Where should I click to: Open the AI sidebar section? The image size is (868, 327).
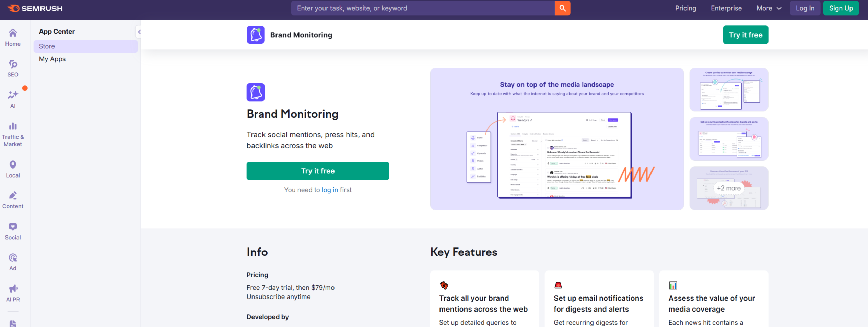coord(13,99)
